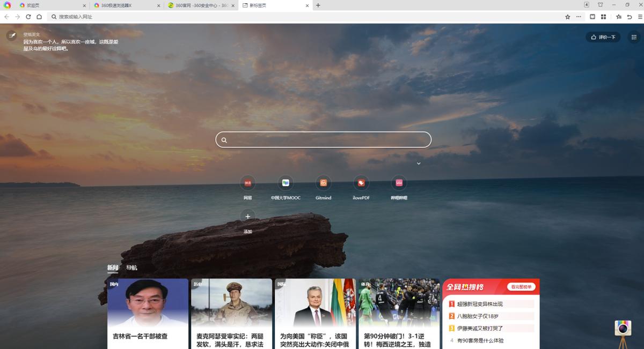Image resolution: width=644 pixels, height=349 pixels.
Task: Click the reading mode icon in toolbar
Action: [x=592, y=17]
